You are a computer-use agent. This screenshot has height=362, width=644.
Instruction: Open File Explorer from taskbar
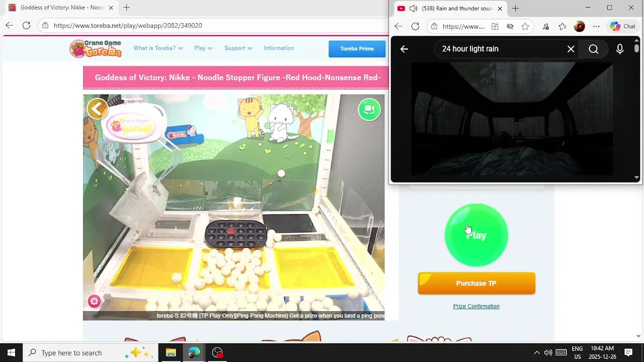click(171, 352)
